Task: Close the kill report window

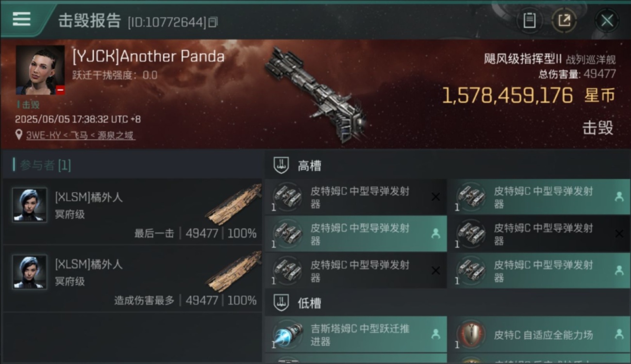Action: pyautogui.click(x=607, y=20)
